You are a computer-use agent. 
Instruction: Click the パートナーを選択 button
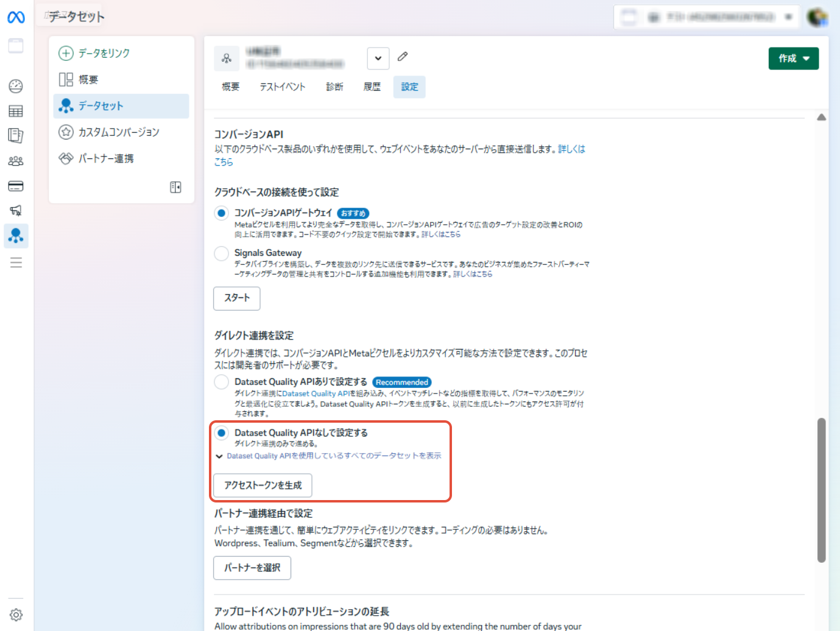point(252,568)
